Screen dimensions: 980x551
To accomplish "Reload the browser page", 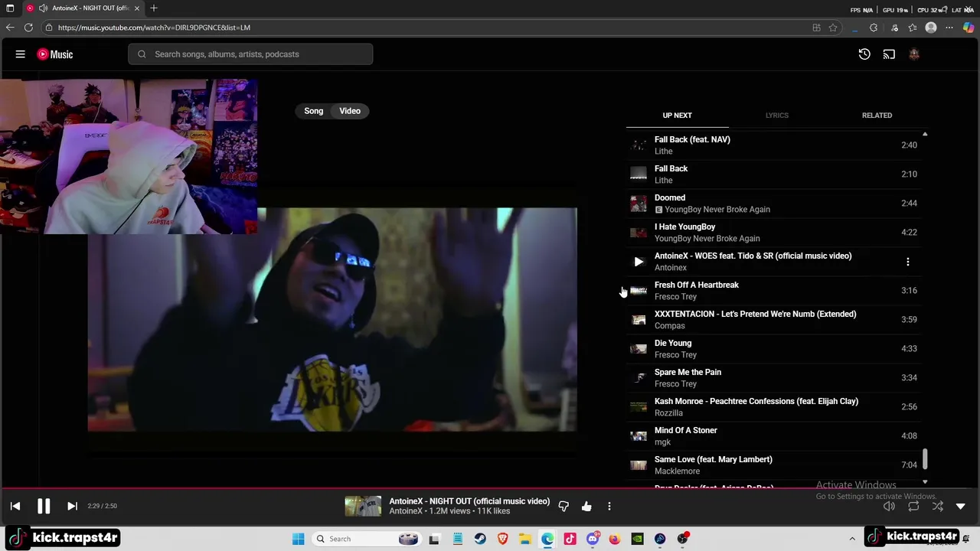I will [x=28, y=28].
